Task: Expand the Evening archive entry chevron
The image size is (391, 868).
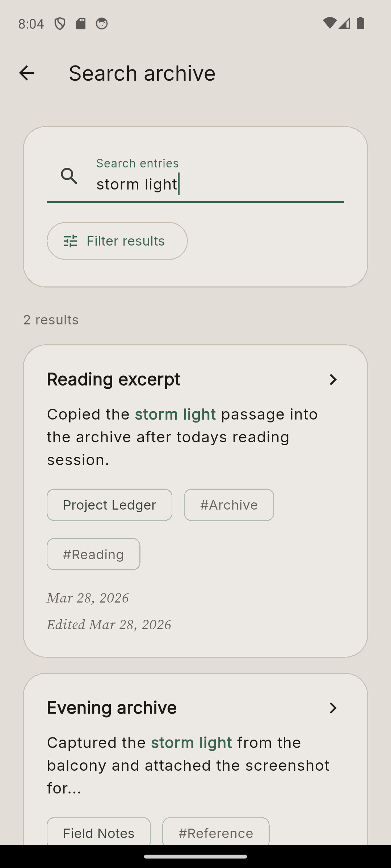Action: (333, 708)
